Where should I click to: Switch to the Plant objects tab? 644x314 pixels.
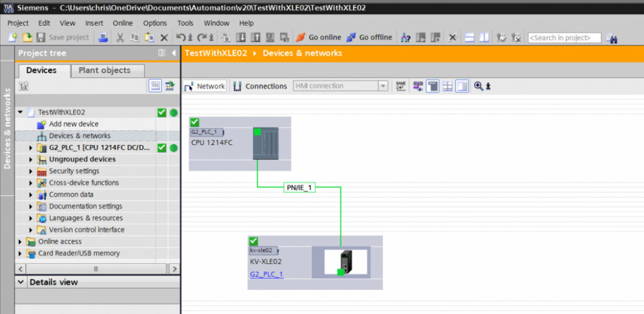click(108, 70)
